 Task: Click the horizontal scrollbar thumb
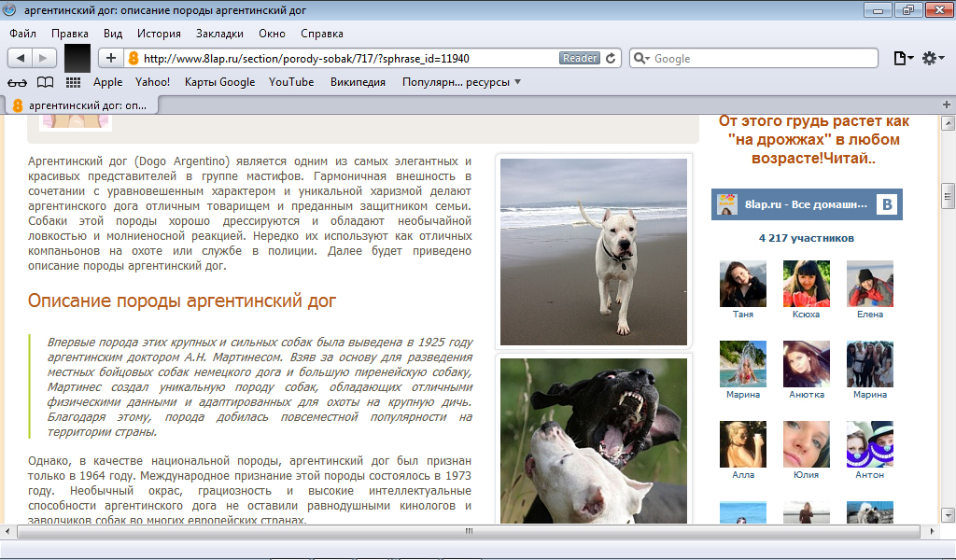pos(469,531)
